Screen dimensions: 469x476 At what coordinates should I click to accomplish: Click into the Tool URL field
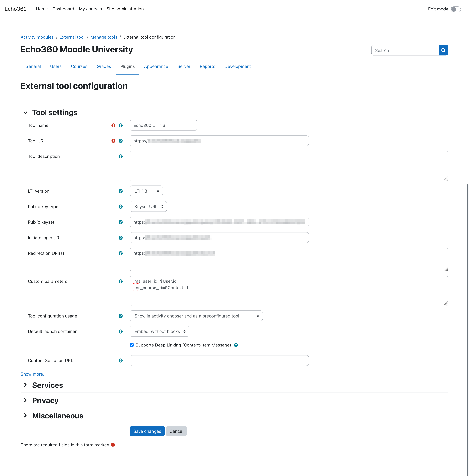tap(219, 141)
